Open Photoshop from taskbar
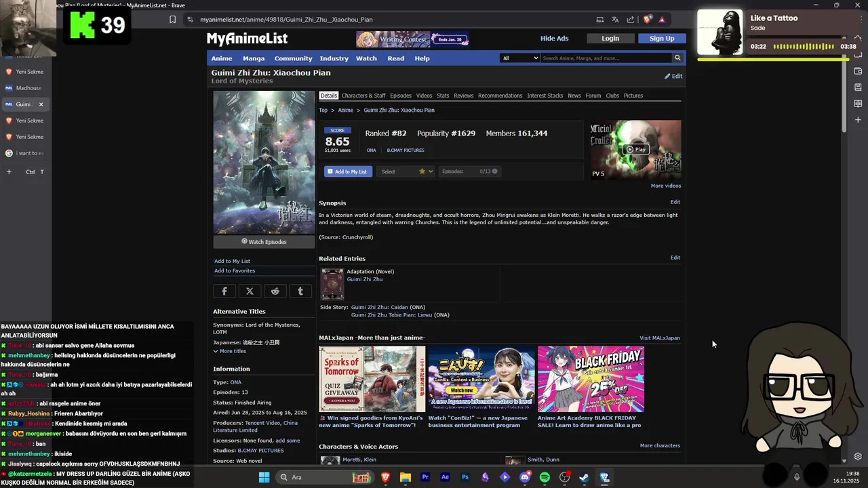Screen dimensions: 868x488 click(x=465, y=477)
